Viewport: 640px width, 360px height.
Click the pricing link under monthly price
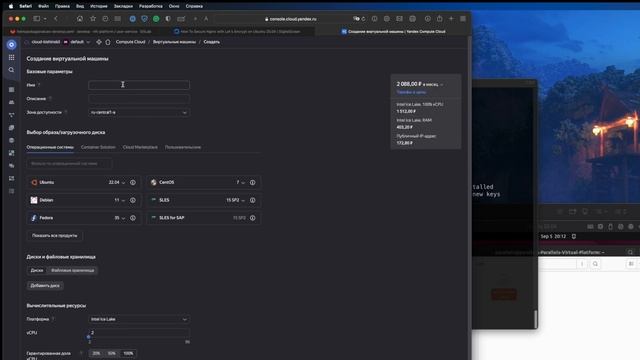[x=411, y=92]
